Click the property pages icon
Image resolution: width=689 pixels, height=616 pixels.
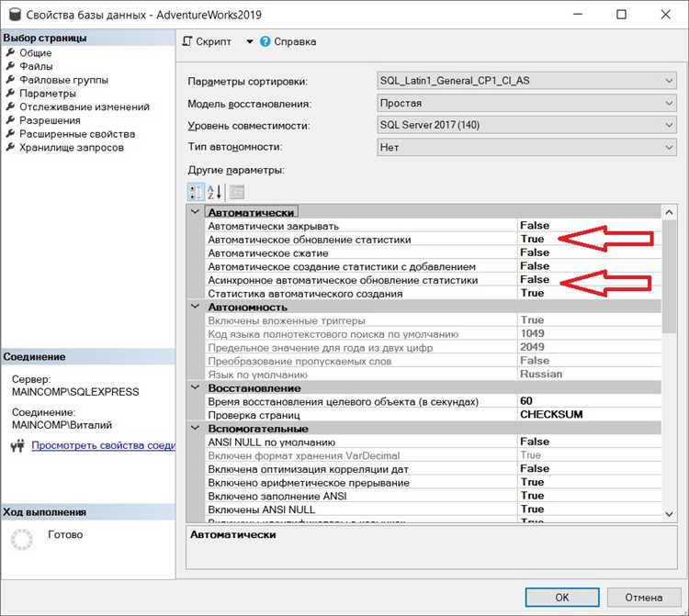[237, 192]
